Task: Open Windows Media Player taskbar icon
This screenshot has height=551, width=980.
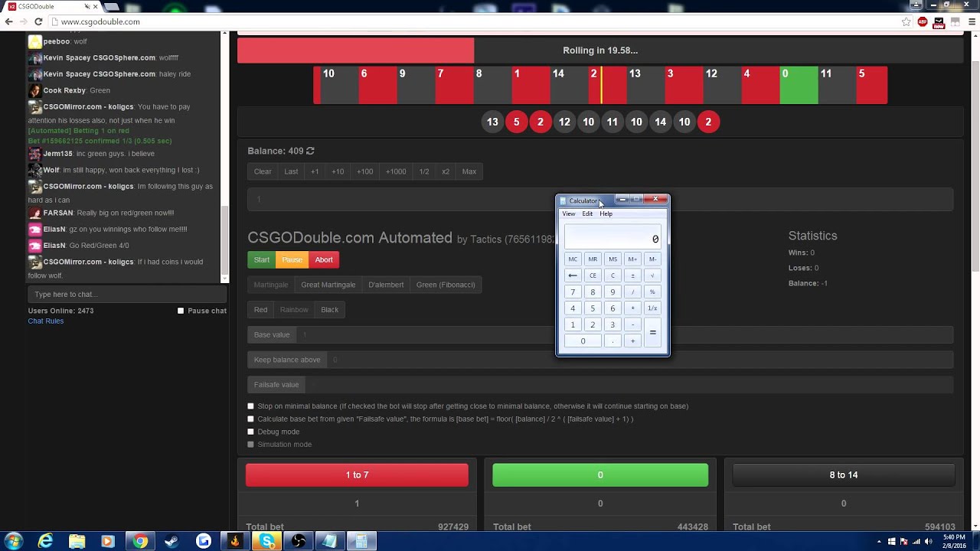Action: [108, 541]
